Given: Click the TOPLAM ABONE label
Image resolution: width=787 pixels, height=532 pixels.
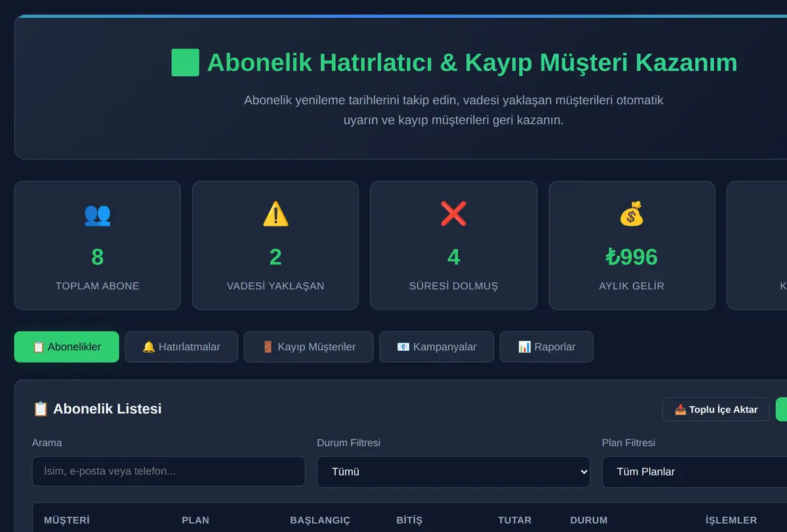Looking at the screenshot, I should (x=97, y=286).
